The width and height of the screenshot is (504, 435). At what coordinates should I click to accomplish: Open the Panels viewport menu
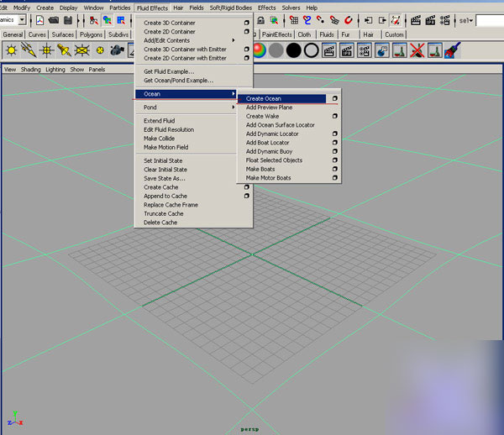click(97, 70)
